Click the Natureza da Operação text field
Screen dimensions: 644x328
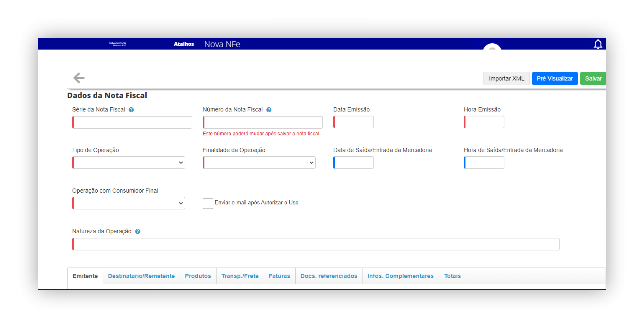(x=316, y=244)
